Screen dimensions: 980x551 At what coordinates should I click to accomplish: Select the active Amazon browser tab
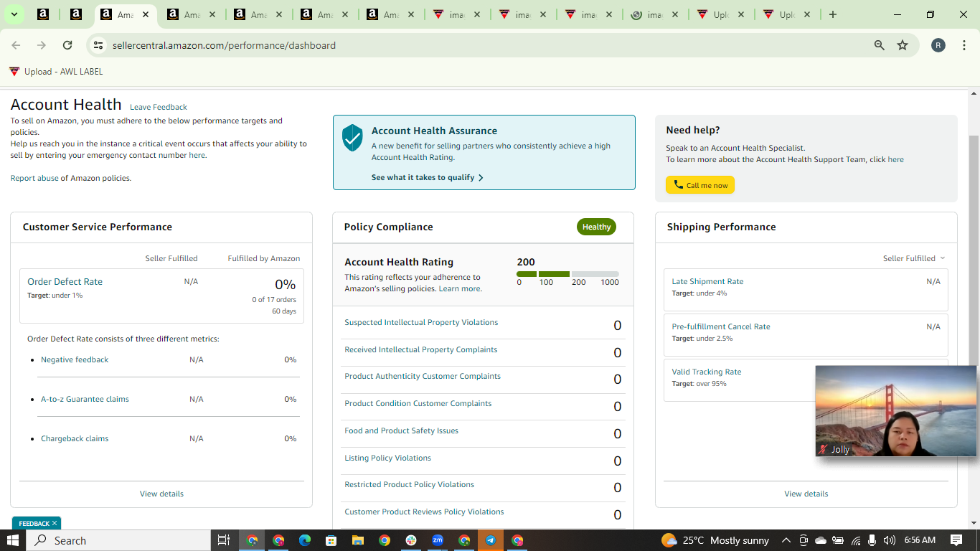coord(127,14)
